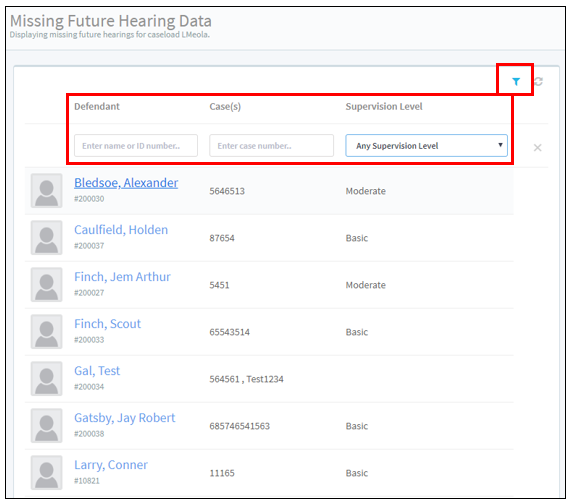Open the Any Supervision Level dropdown
Screen dimensions: 571x504
[426, 146]
